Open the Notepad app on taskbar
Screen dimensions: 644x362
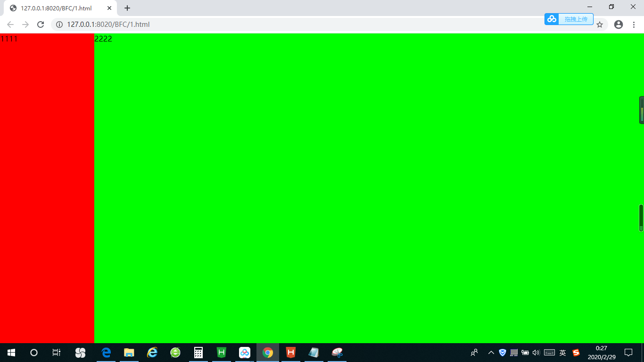[x=314, y=353]
